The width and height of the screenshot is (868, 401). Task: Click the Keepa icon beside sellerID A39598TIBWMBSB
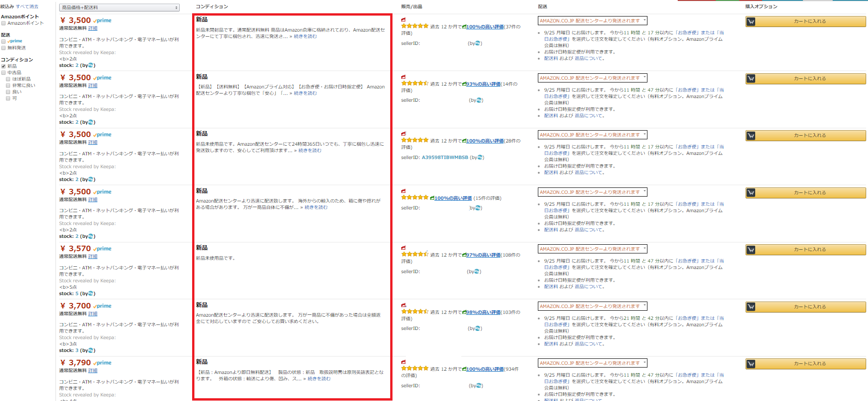(x=480, y=157)
